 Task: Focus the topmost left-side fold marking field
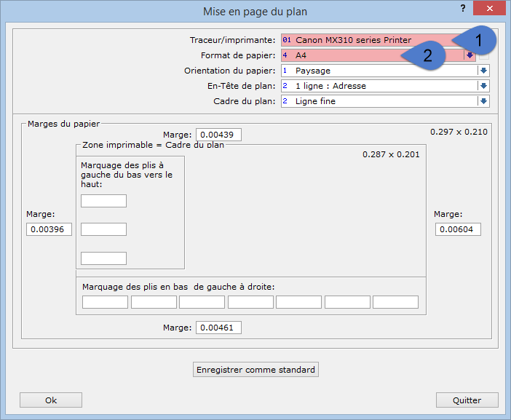point(103,201)
